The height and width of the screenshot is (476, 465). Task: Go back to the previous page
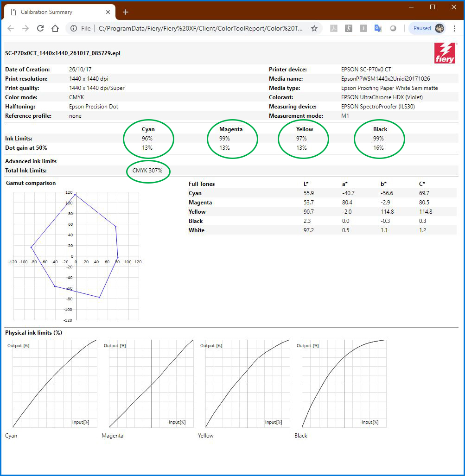pyautogui.click(x=11, y=28)
